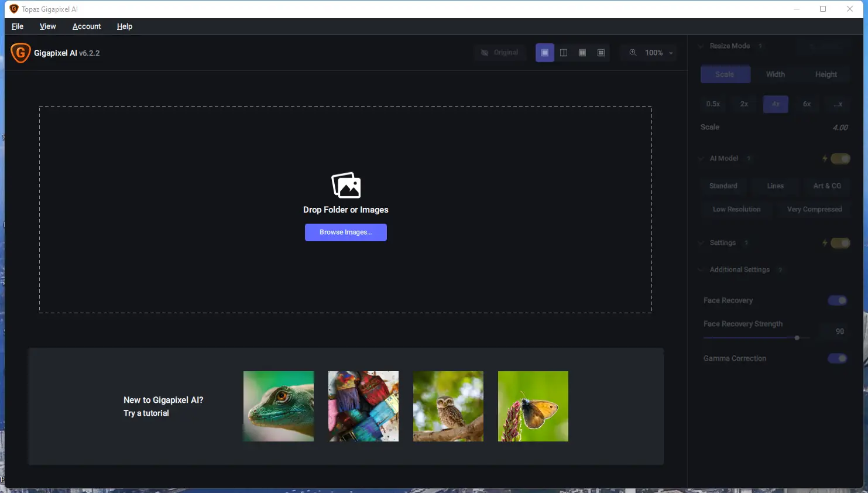868x493 pixels.
Task: Click the Topaz icon in the title bar
Action: click(14, 9)
